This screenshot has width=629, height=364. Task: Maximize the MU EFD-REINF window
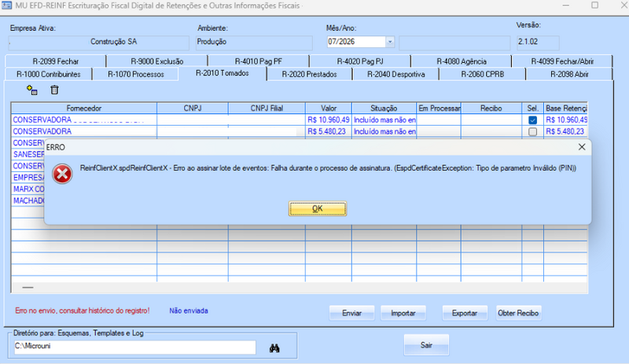pyautogui.click(x=595, y=6)
